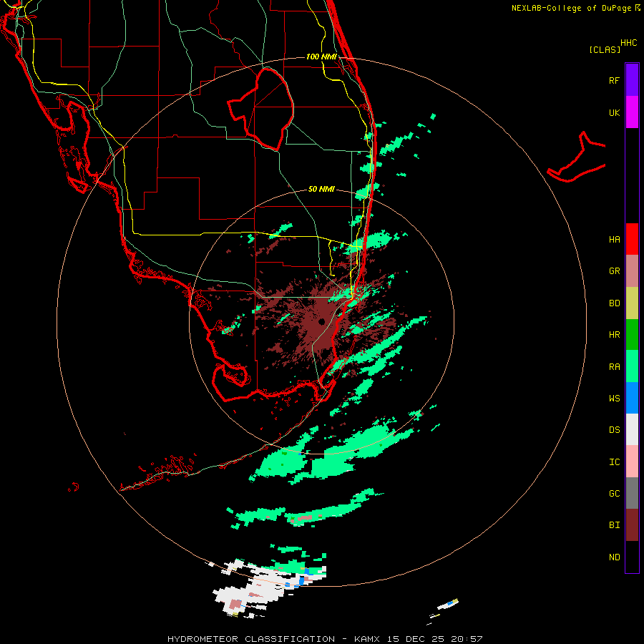
Task: Click the ND black legend color swatch
Action: [x=632, y=557]
